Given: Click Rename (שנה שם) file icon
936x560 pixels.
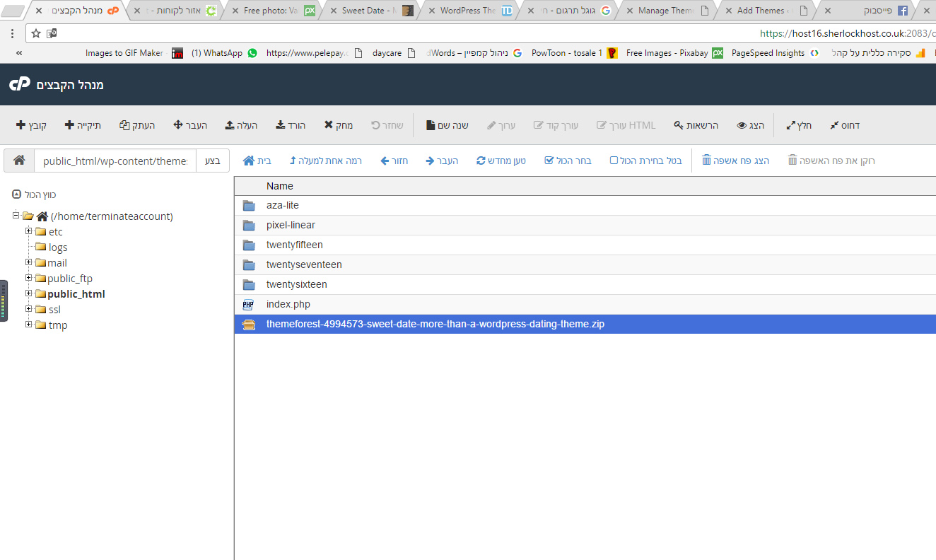Looking at the screenshot, I should coord(431,125).
